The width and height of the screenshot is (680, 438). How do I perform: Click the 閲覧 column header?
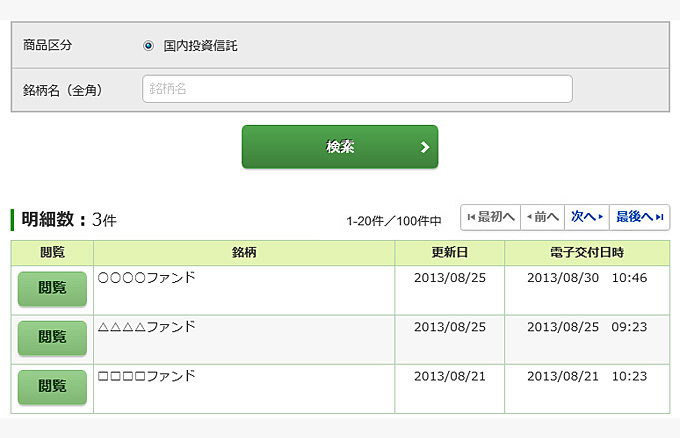click(x=52, y=252)
